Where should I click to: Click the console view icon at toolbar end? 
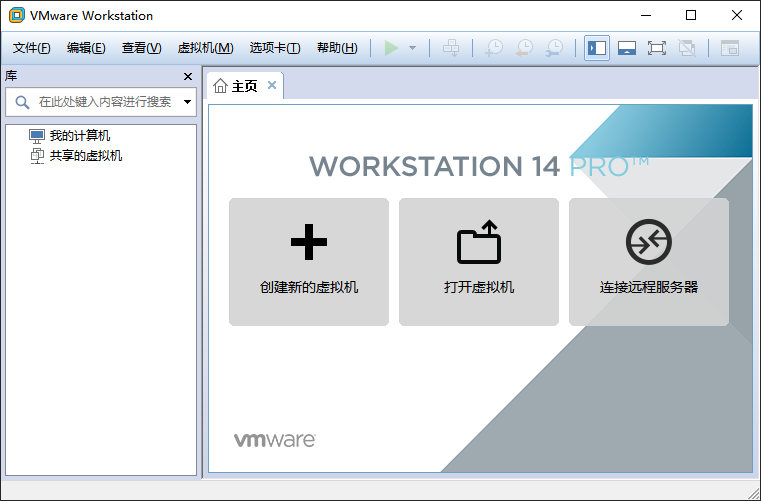729,48
